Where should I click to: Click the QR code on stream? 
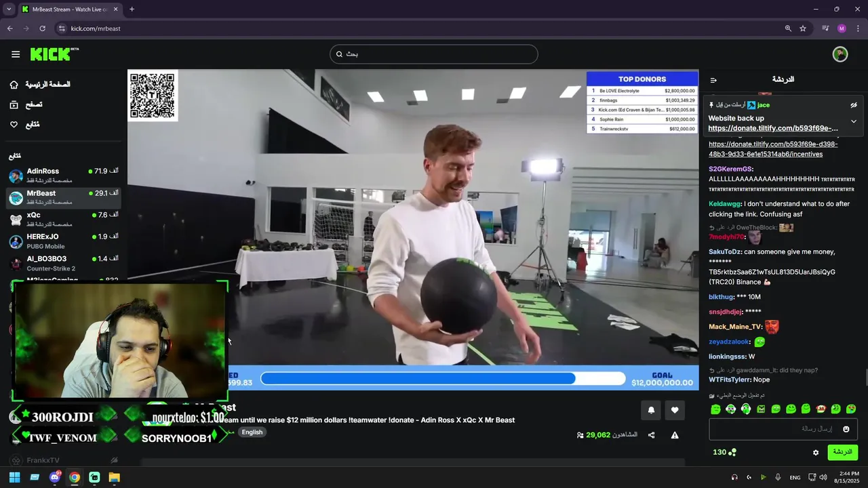click(x=153, y=96)
